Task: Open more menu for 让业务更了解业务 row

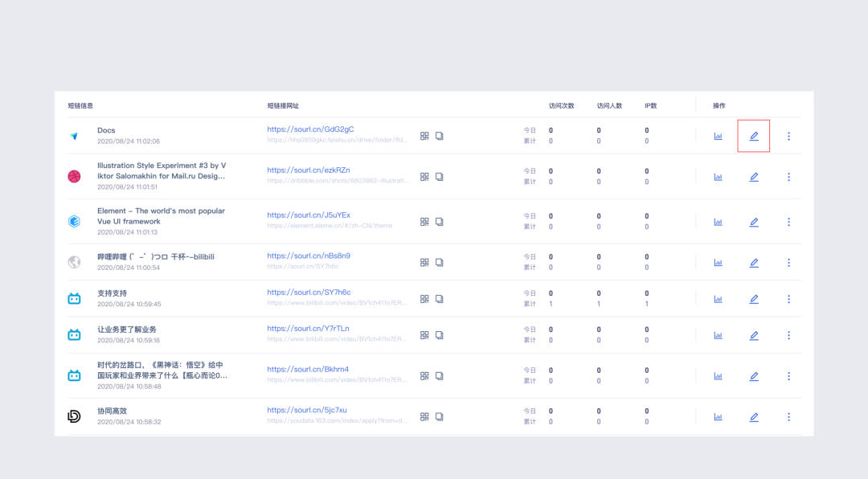Action: pyautogui.click(x=789, y=336)
